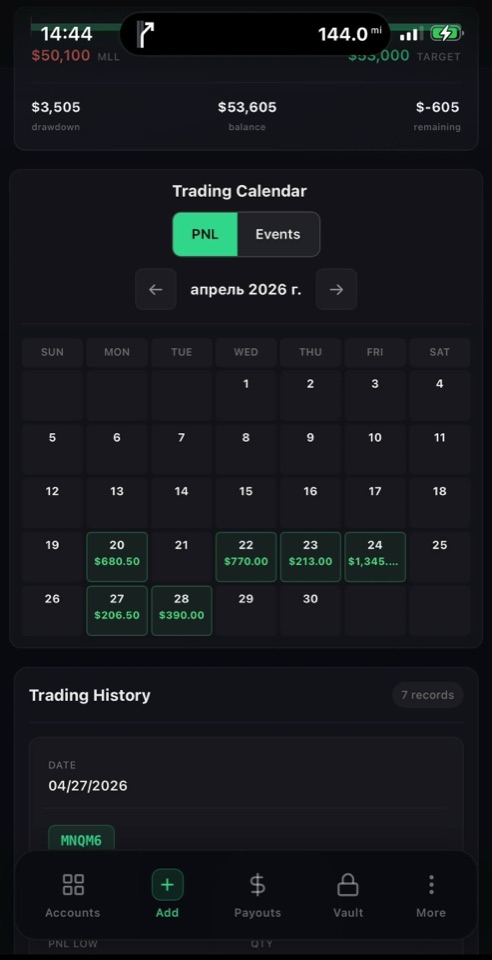The height and width of the screenshot is (960, 492).
Task: Go to next month with right arrow
Action: pyautogui.click(x=337, y=289)
